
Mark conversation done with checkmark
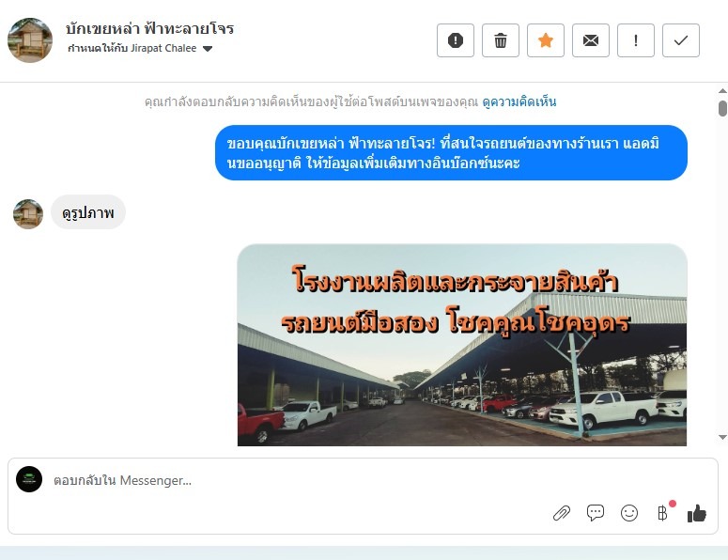681,40
